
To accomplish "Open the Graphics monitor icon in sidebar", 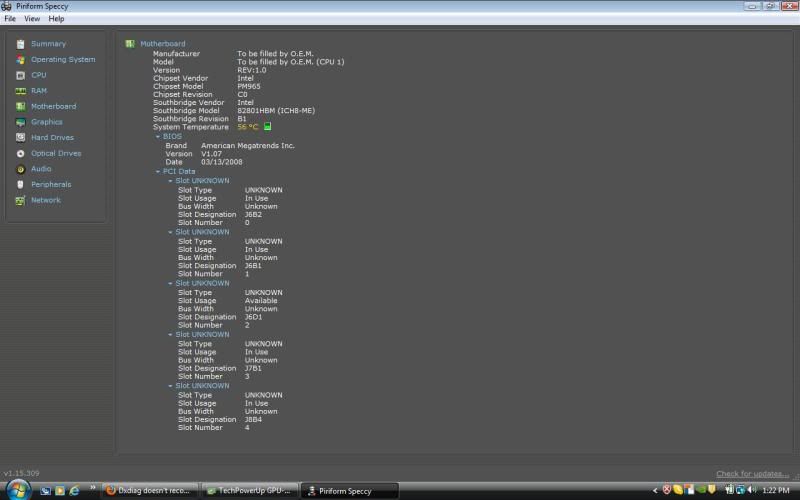I will [20, 122].
